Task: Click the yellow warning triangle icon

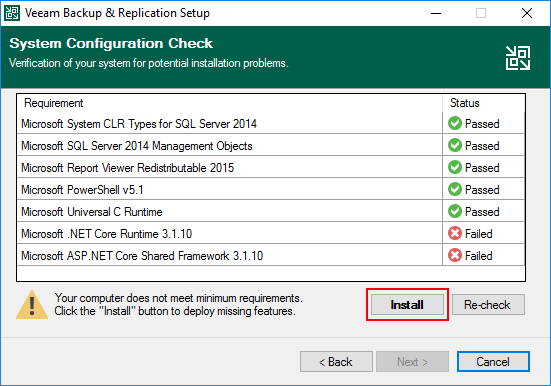Action: point(32,305)
